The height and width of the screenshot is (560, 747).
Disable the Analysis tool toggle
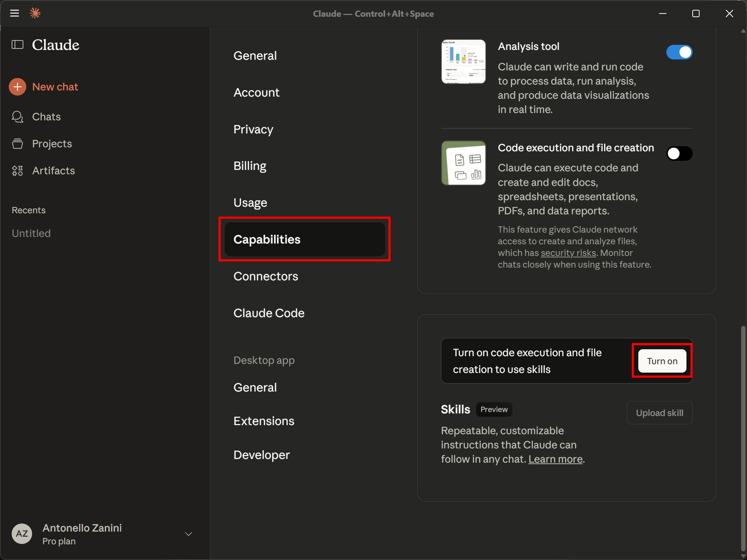click(x=679, y=52)
